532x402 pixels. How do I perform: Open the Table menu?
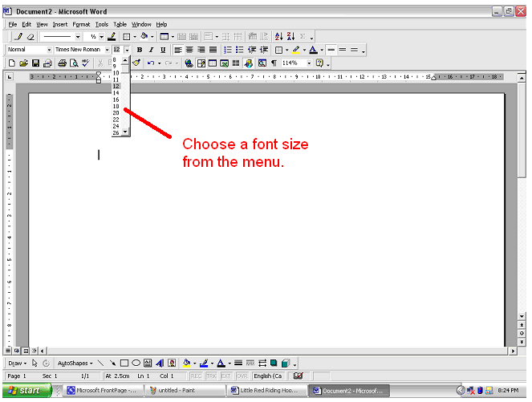tap(120, 24)
